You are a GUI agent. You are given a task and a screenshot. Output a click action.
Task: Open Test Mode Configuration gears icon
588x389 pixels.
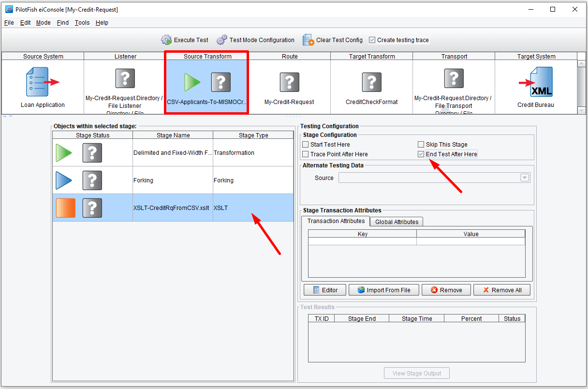(222, 40)
